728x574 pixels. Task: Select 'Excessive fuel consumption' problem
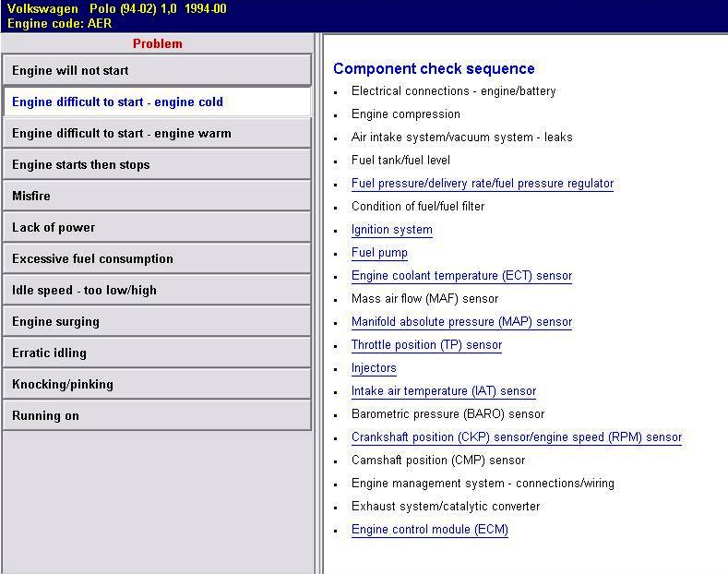(x=157, y=258)
